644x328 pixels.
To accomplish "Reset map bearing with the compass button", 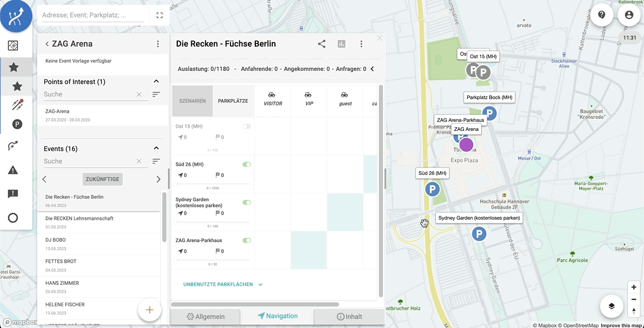I will pyautogui.click(x=634, y=311).
